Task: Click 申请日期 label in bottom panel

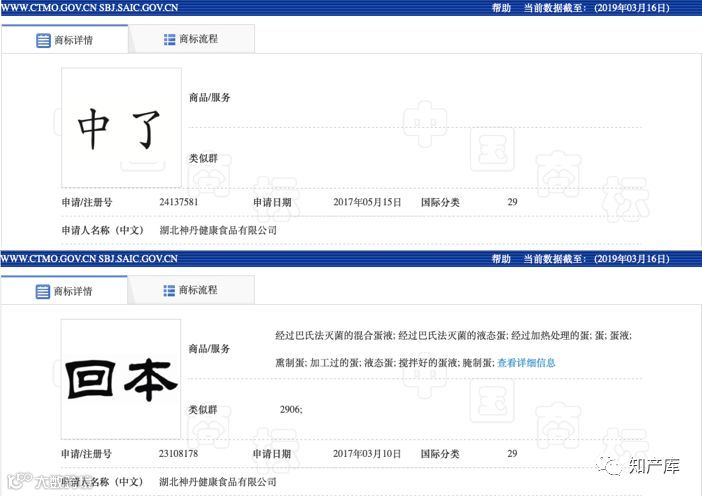Action: click(x=272, y=454)
